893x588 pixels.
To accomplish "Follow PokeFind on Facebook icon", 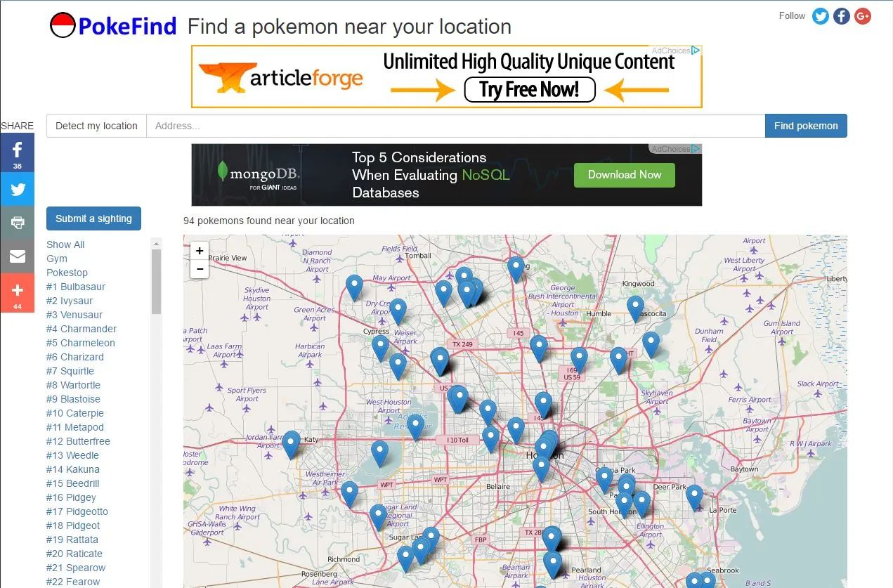I will 841,15.
